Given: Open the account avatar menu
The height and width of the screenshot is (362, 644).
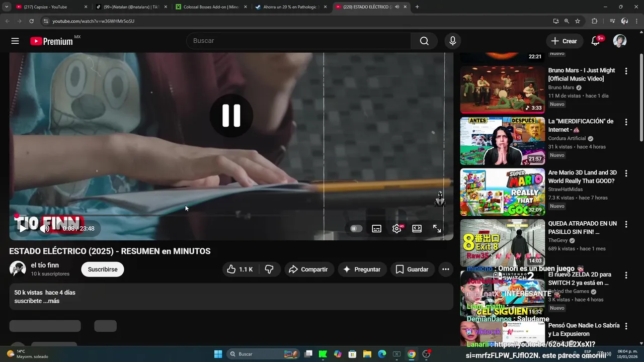Looking at the screenshot, I should pos(620,41).
